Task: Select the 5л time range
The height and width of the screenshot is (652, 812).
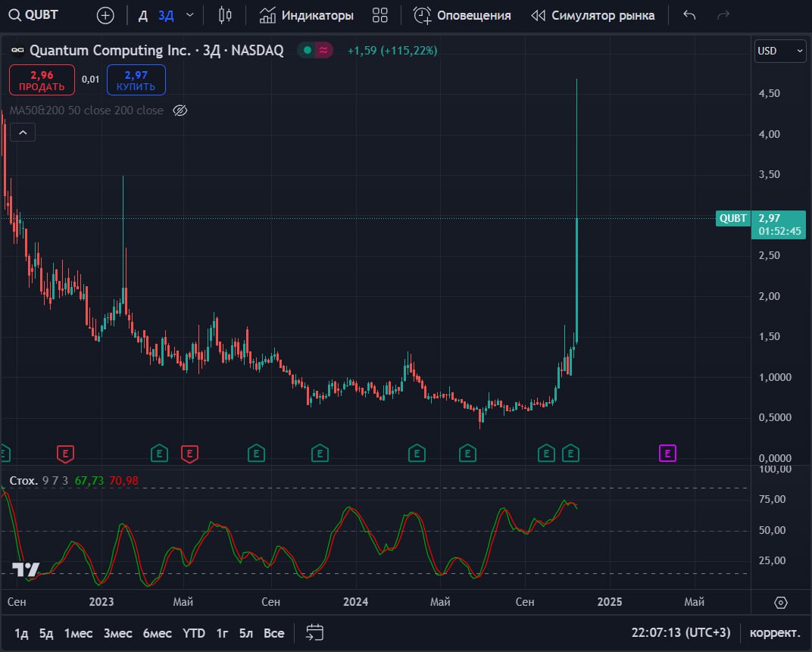Action: pyautogui.click(x=246, y=633)
